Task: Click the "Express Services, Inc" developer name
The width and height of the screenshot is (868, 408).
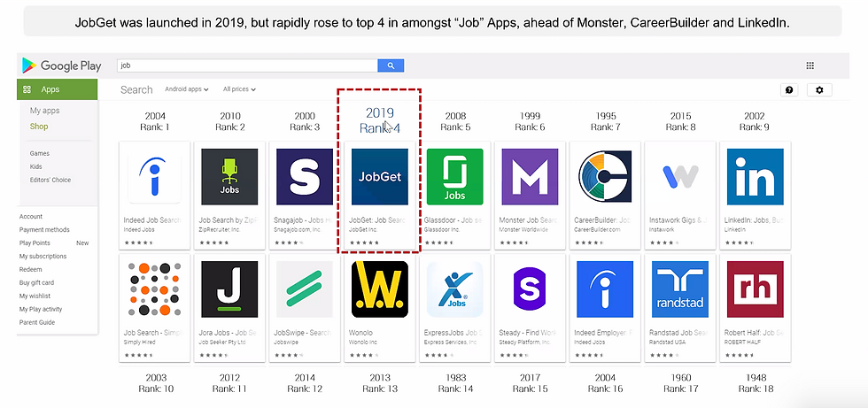Action: click(x=451, y=343)
